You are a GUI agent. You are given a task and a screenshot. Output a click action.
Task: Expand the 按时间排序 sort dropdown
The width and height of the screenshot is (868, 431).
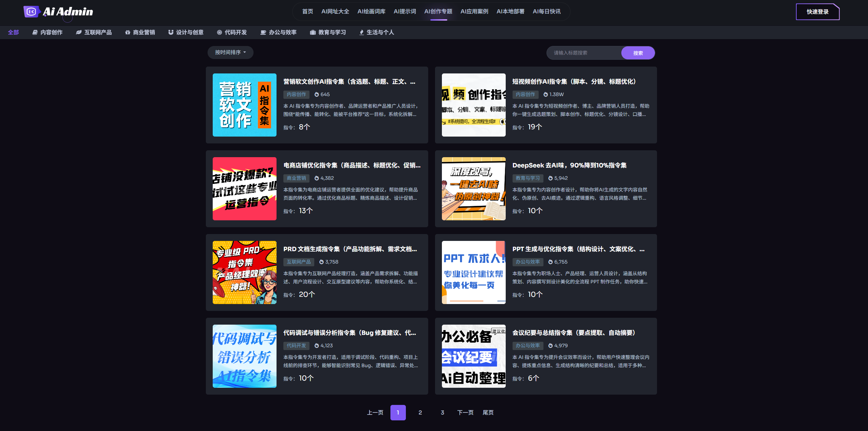230,53
